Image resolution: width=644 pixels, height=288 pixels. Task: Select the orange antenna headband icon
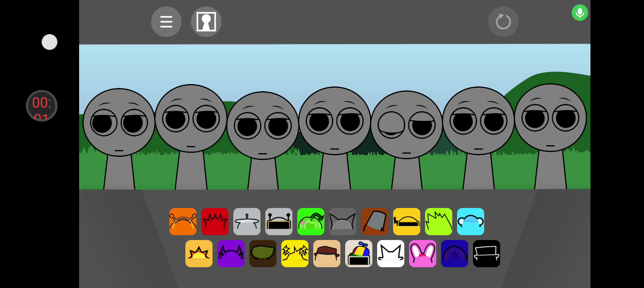tap(183, 222)
